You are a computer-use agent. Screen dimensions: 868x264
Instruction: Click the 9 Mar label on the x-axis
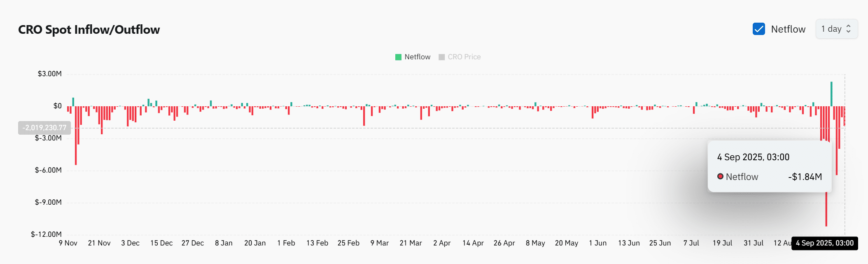click(379, 243)
